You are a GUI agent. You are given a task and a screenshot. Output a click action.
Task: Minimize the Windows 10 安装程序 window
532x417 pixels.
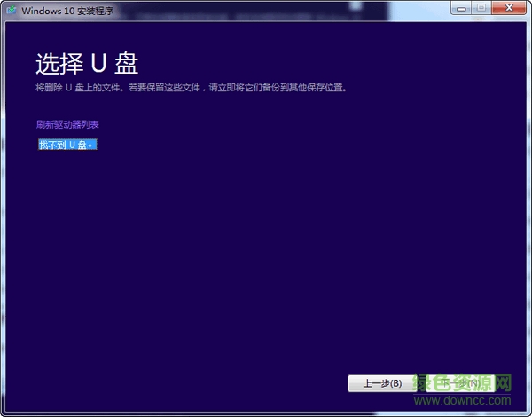click(x=461, y=8)
